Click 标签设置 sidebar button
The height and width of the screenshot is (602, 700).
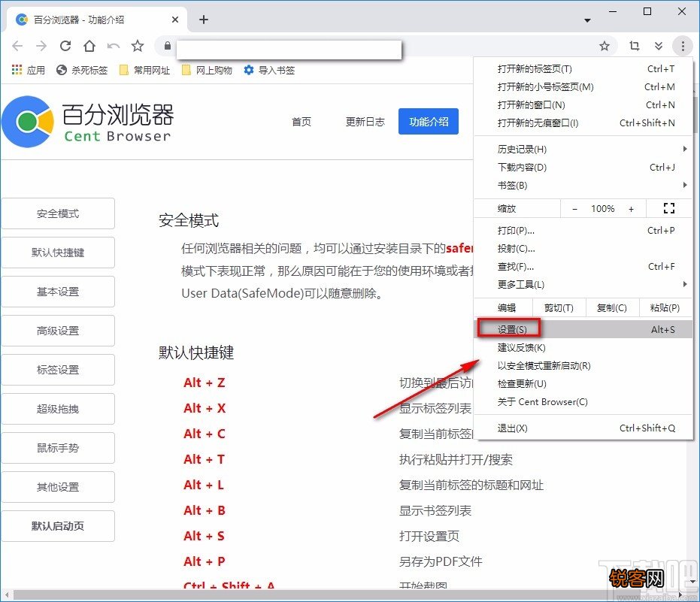[58, 370]
